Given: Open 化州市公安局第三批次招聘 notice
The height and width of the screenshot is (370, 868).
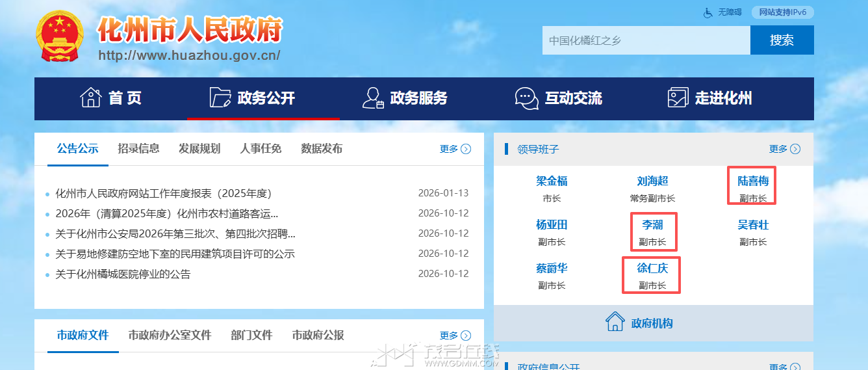Looking at the screenshot, I should [x=175, y=233].
